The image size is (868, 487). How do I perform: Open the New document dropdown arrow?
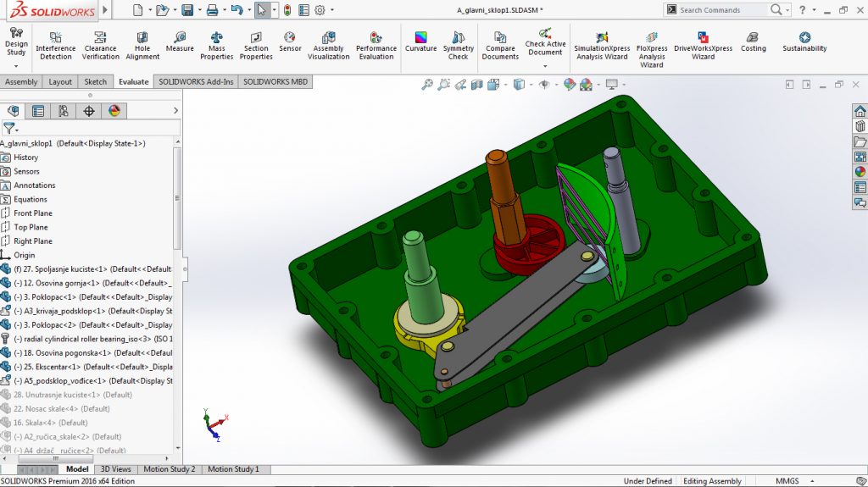pos(150,10)
